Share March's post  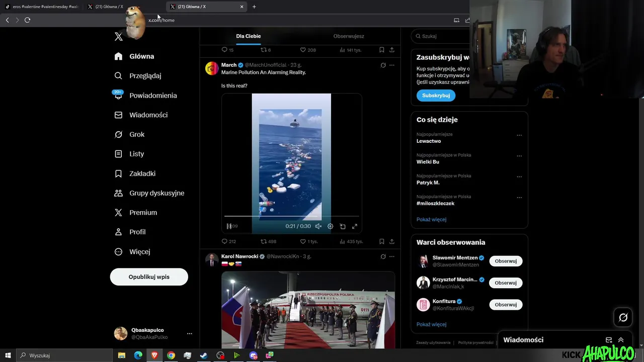point(392,241)
